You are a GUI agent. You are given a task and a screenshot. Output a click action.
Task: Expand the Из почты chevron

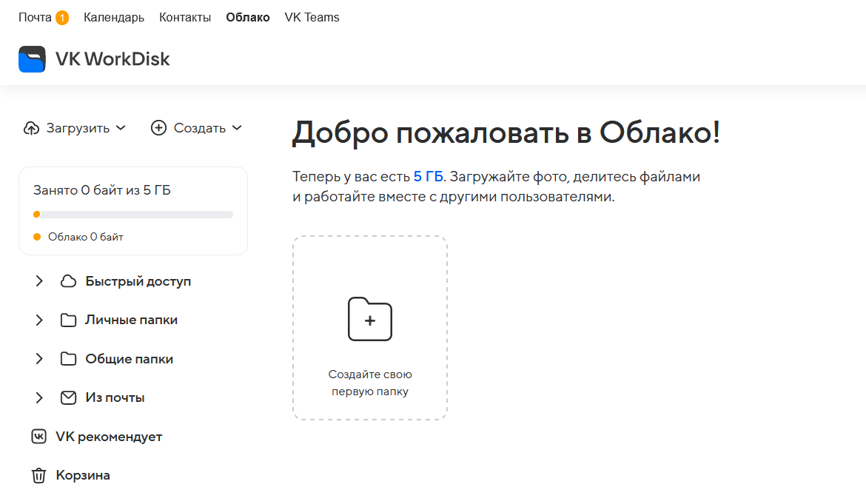pyautogui.click(x=39, y=397)
